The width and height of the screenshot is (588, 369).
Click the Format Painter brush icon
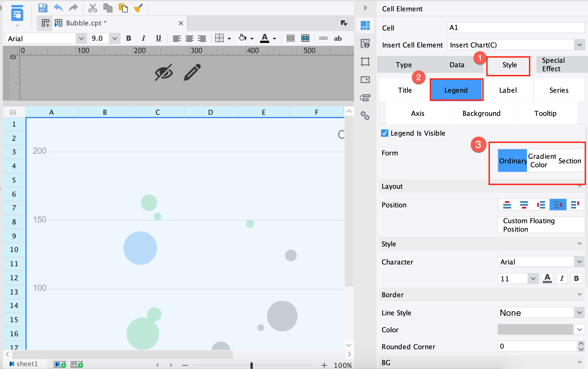tap(138, 8)
